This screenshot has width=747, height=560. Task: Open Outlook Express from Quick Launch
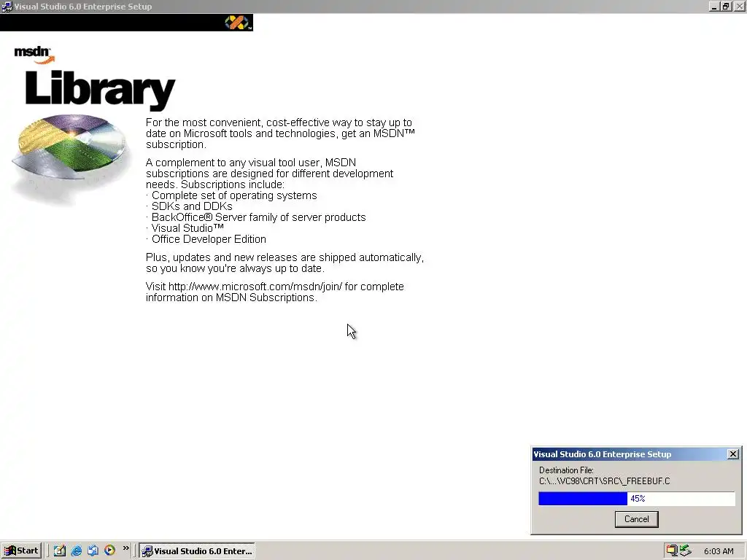pos(93,551)
